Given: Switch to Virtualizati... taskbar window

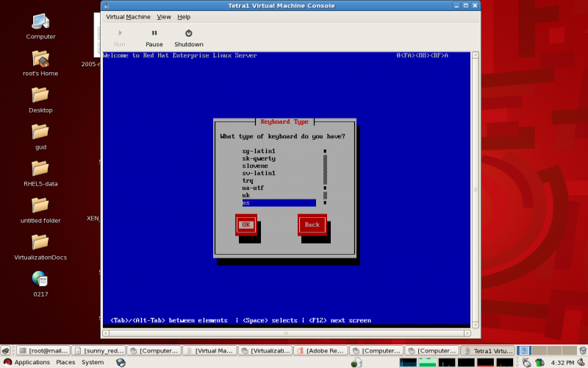Looking at the screenshot, I should (x=265, y=350).
